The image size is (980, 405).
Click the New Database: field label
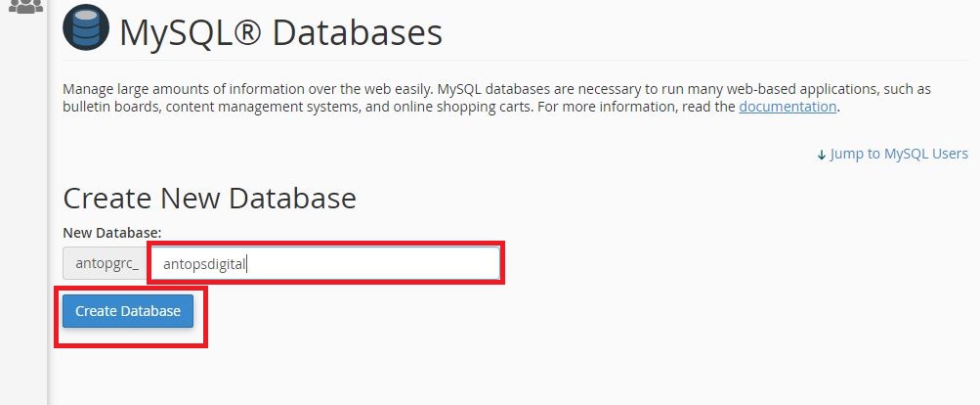pos(112,232)
